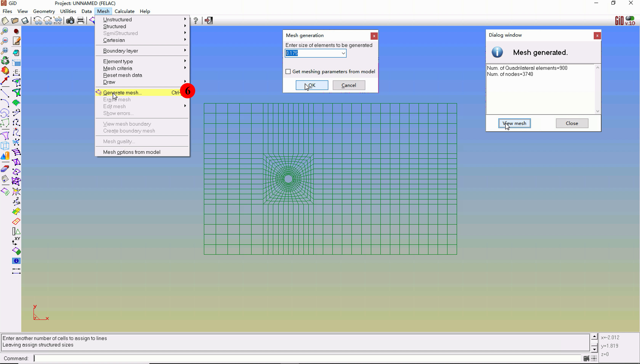Viewport: 640px width, 364px height.
Task: Click Cancel in Mesh generation dialog
Action: click(349, 85)
